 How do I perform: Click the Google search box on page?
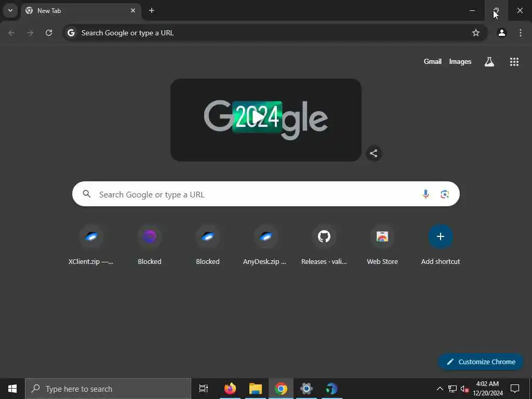265,194
